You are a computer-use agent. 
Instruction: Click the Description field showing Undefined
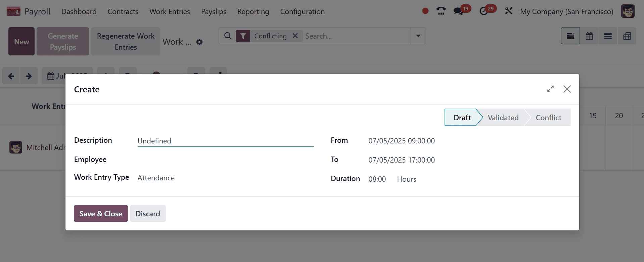226,141
